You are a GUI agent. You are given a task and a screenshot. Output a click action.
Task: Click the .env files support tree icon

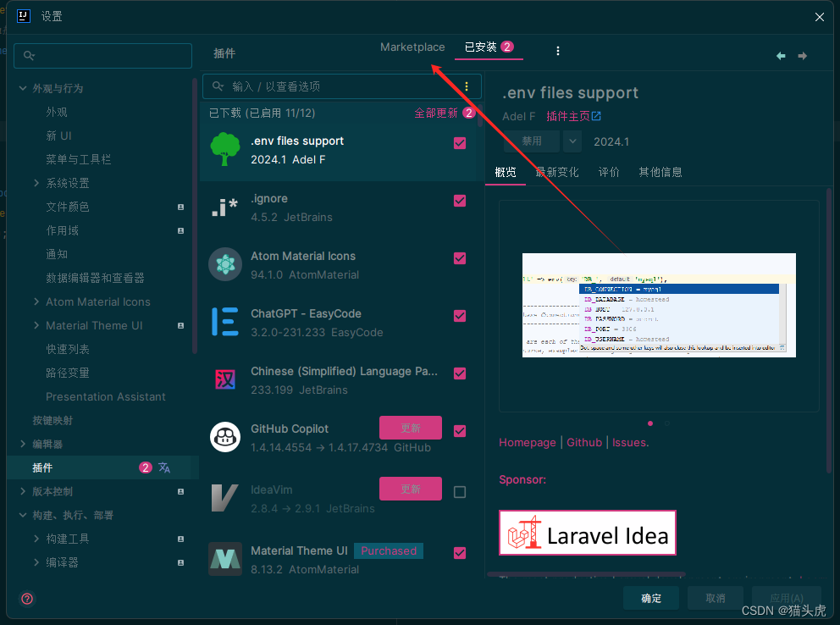(225, 149)
